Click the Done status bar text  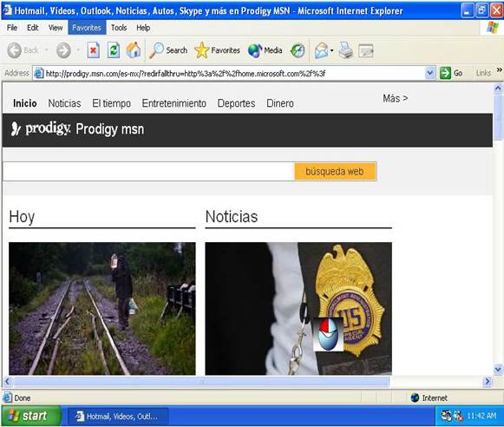point(23,398)
